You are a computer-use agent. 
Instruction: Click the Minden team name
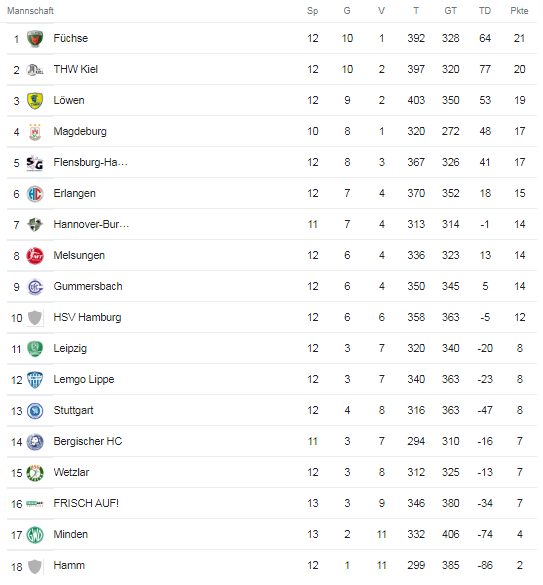(71, 534)
